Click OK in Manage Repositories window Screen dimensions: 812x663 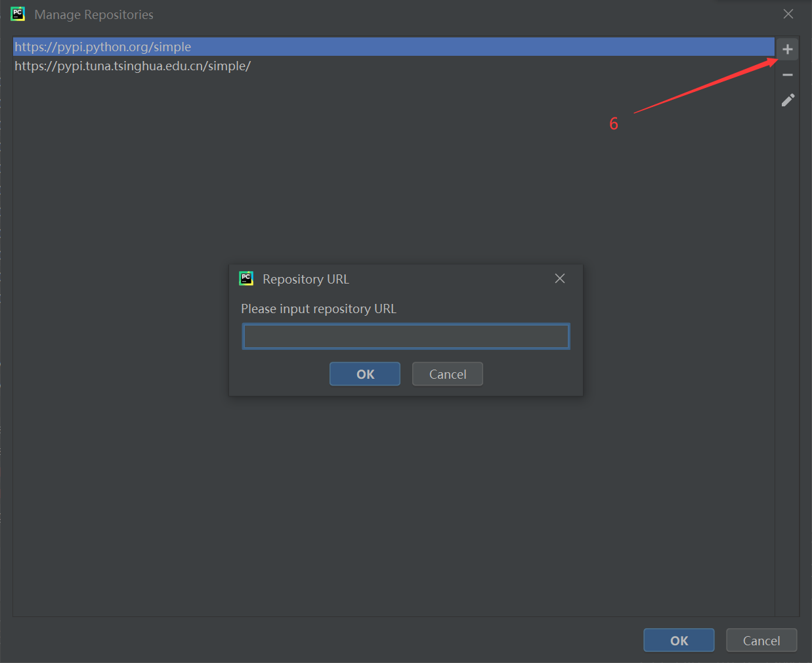pyautogui.click(x=679, y=641)
